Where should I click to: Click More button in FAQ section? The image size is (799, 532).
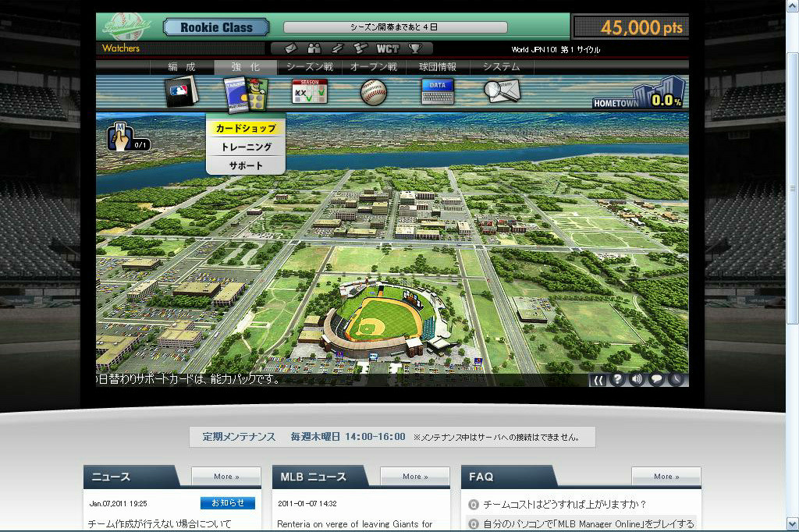pos(665,476)
